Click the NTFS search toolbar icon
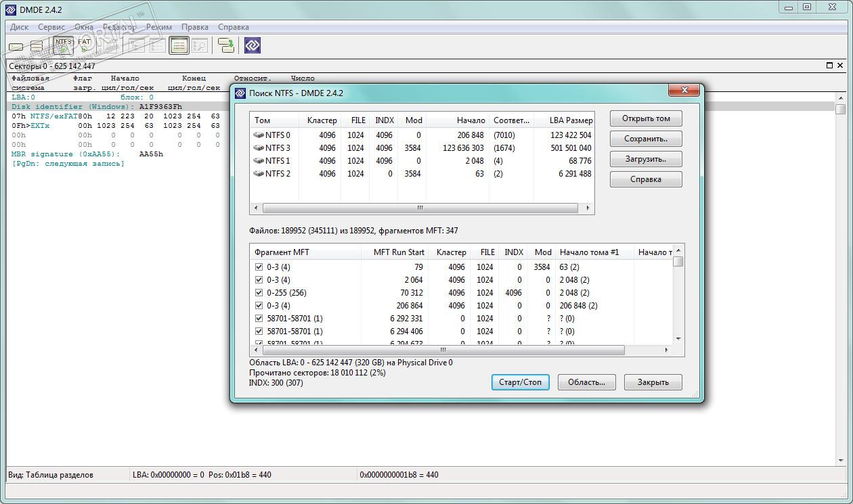Screen dimensions: 853x504 coord(64,45)
